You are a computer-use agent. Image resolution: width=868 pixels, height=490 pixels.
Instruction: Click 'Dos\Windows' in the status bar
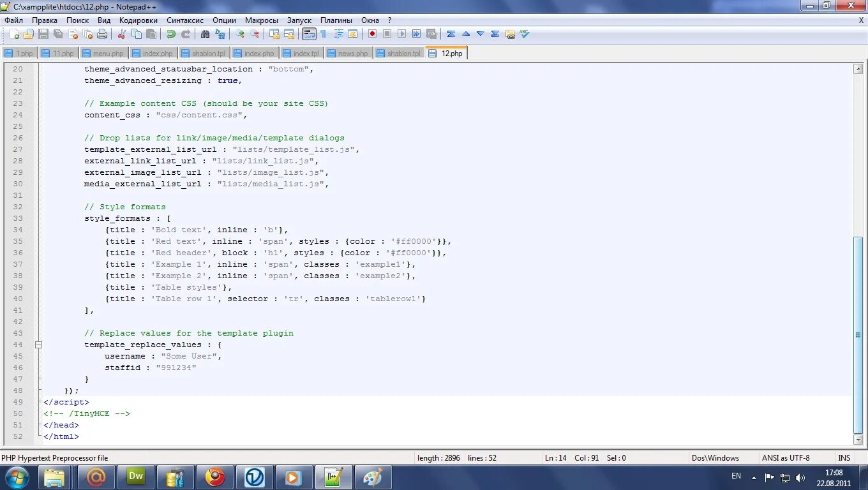(715, 458)
